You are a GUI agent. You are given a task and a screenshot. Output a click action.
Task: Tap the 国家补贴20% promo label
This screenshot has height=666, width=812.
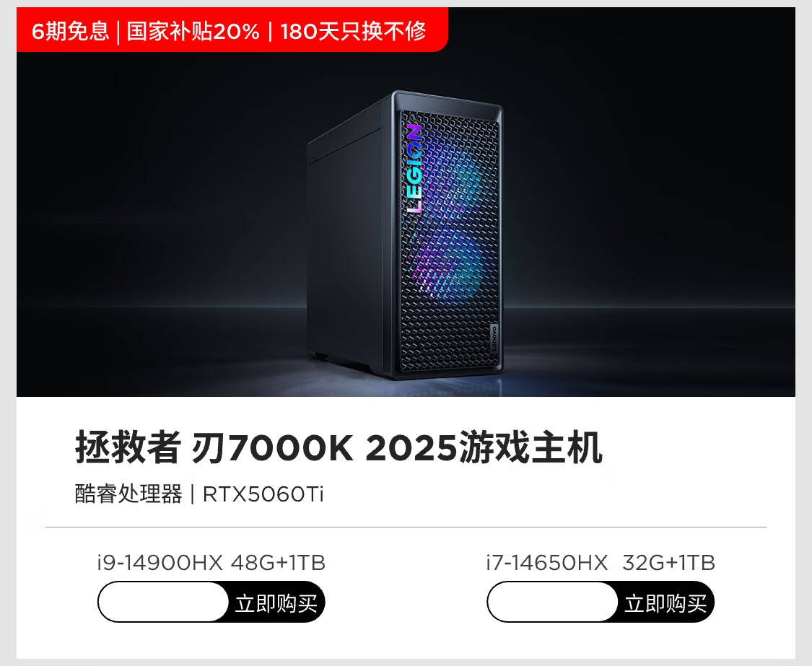(193, 31)
